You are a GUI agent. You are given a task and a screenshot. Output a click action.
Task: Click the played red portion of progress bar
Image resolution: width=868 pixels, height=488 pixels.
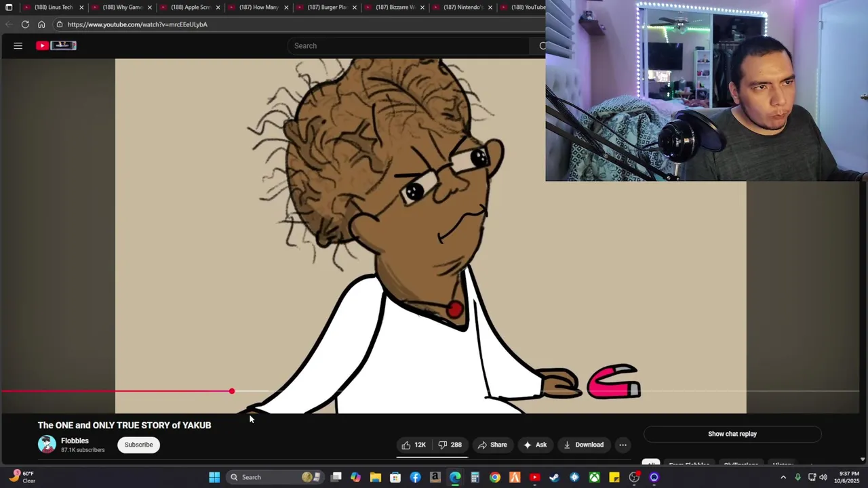116,391
